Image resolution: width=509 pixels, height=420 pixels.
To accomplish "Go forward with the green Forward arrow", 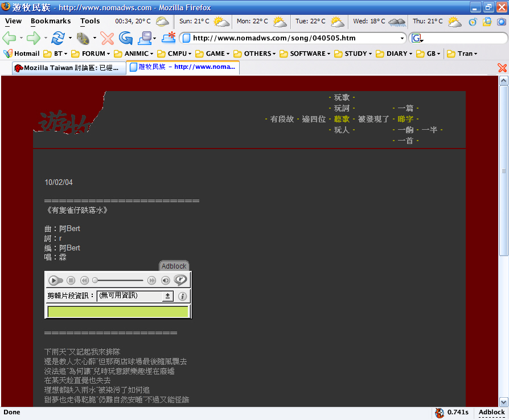I will coord(33,38).
